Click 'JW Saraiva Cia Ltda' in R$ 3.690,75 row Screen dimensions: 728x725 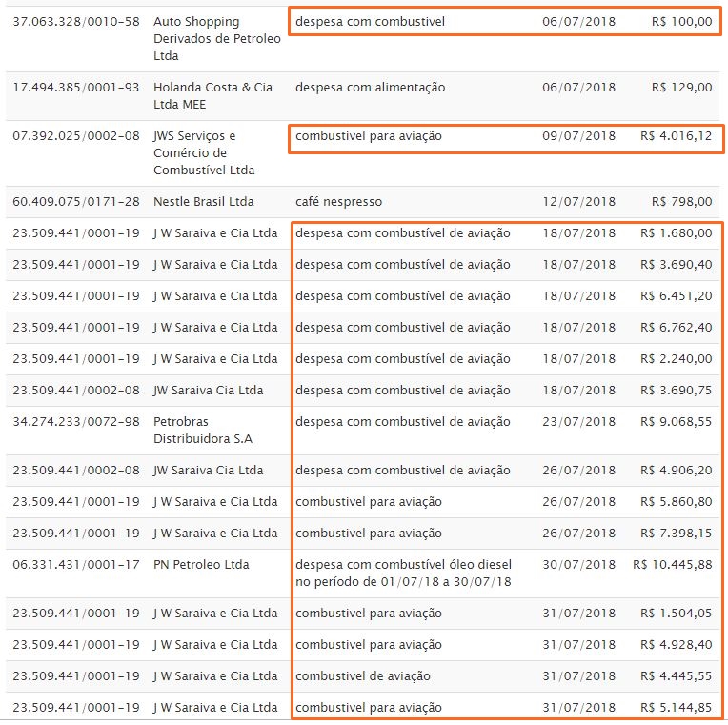(x=208, y=391)
